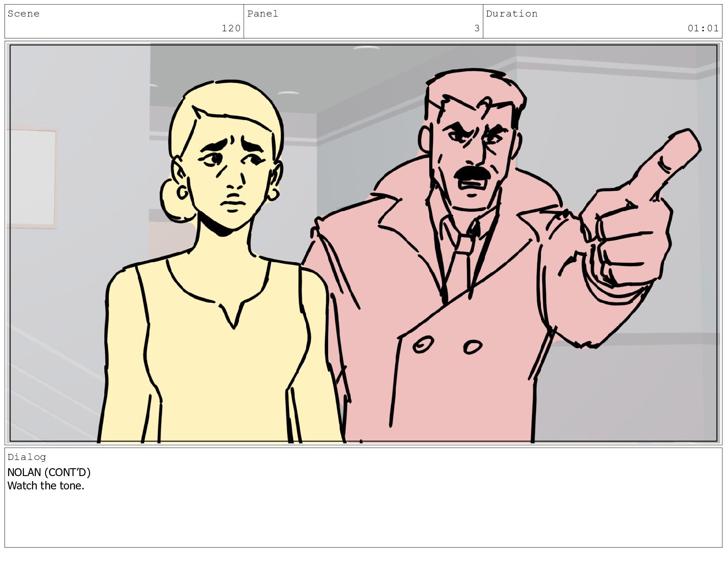Click the man's trench coat buttons
The width and height of the screenshot is (728, 563).
coord(447,345)
